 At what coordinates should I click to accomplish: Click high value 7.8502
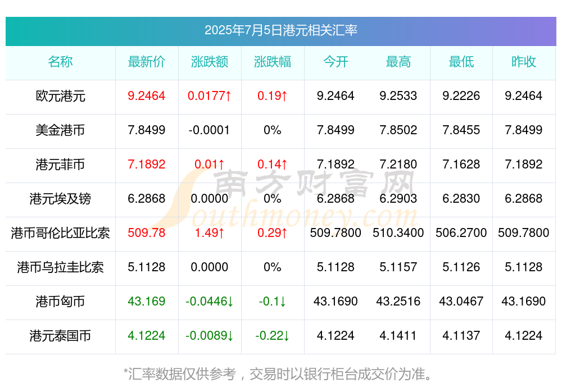(398, 130)
